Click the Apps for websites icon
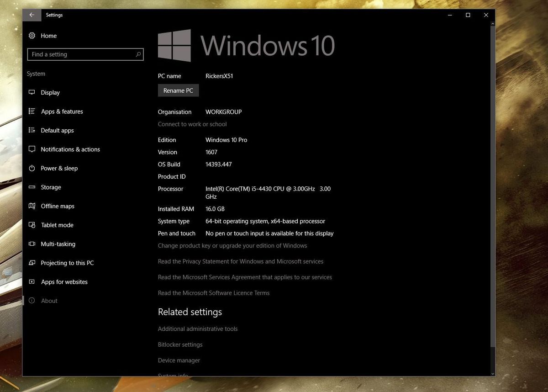Screen dimensions: 548x392 pos(32,281)
